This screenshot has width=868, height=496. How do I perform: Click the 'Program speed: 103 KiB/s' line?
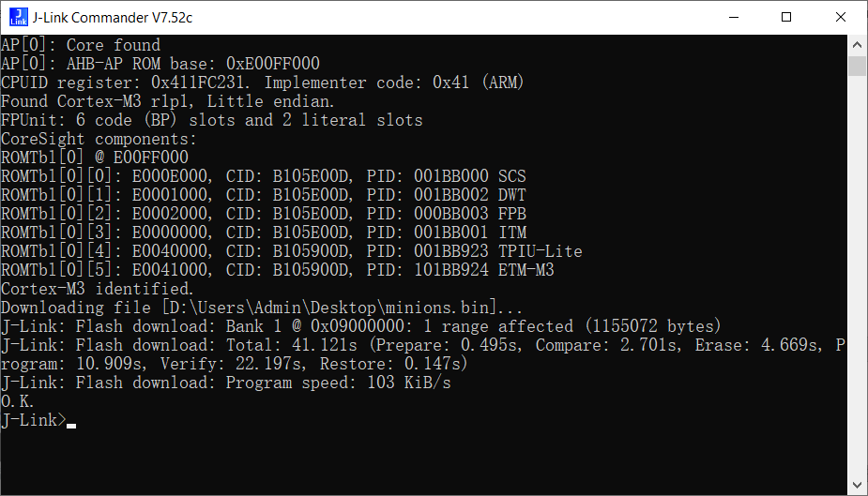pos(226,383)
